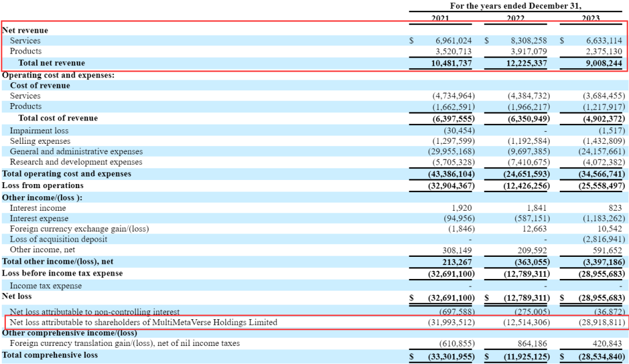
Task: Click the Income tax expense label
Action: coord(46,286)
